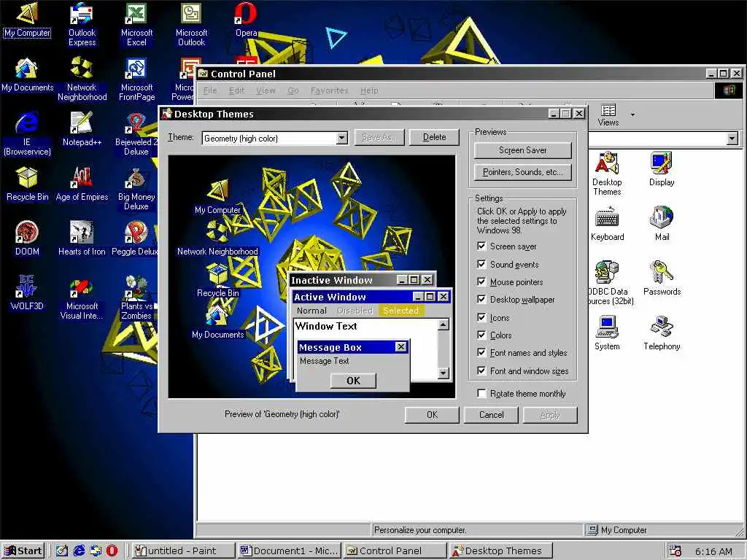The height and width of the screenshot is (560, 747).
Task: Click the theme preview wallpaper image
Action: point(311,276)
